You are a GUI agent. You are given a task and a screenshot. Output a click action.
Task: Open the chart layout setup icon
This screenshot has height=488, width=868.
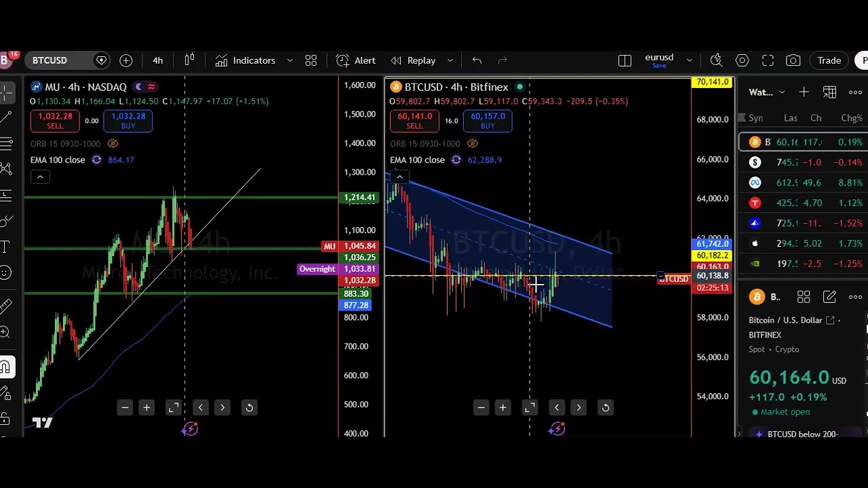[625, 60]
